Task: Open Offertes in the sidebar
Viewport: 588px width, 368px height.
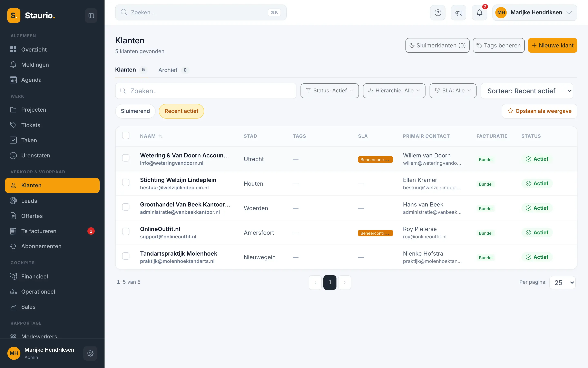Action: 52,216
